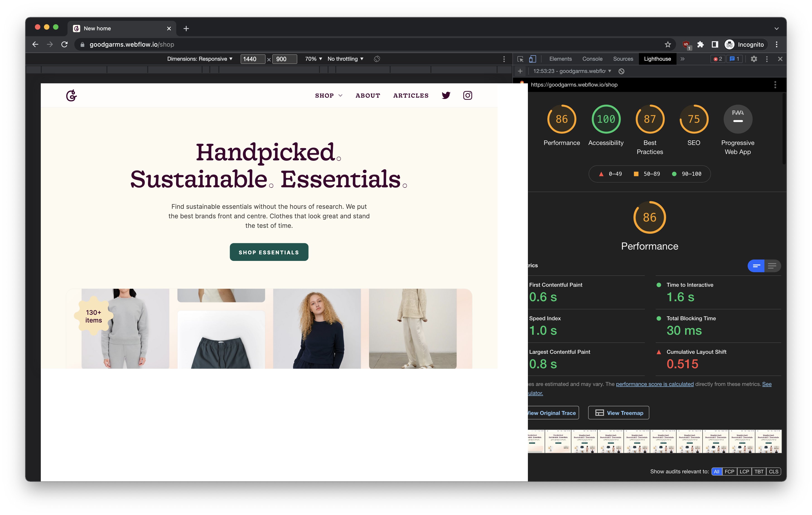Select the inspect element cursor tool
The width and height of the screenshot is (812, 515).
520,59
